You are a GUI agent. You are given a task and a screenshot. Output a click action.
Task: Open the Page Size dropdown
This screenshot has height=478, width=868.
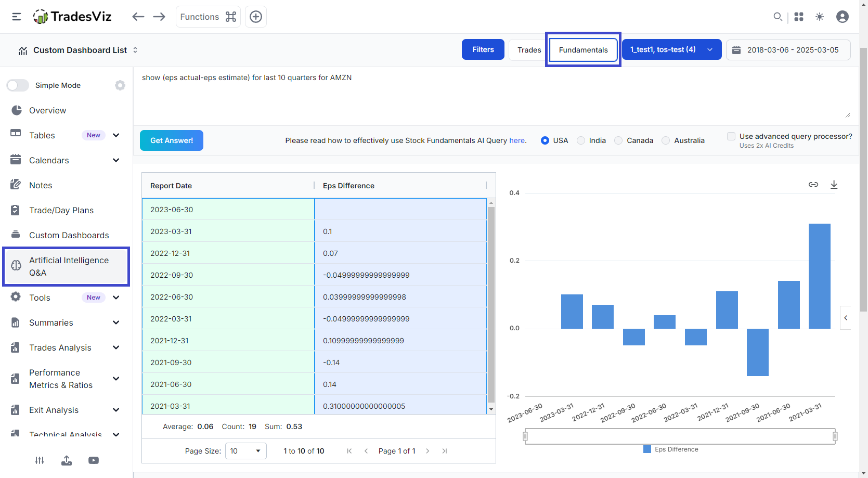tap(246, 451)
